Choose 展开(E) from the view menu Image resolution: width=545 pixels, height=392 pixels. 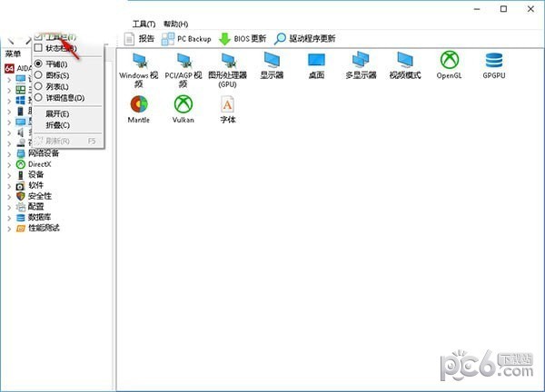pos(57,114)
